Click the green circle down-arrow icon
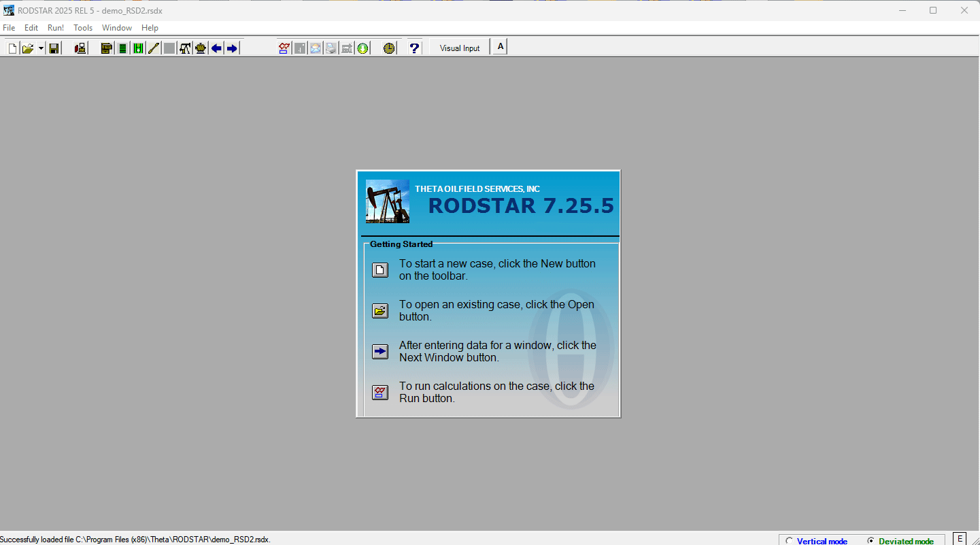 click(x=362, y=48)
